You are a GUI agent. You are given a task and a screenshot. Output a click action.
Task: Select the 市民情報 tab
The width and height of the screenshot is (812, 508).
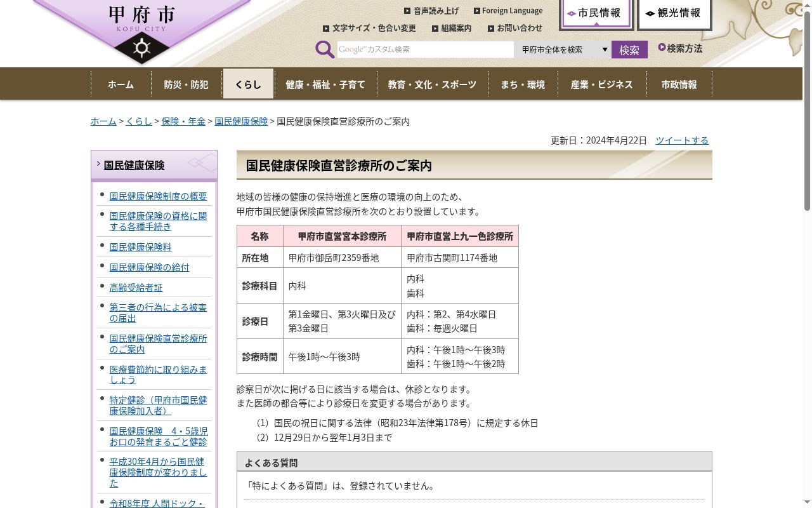596,14
